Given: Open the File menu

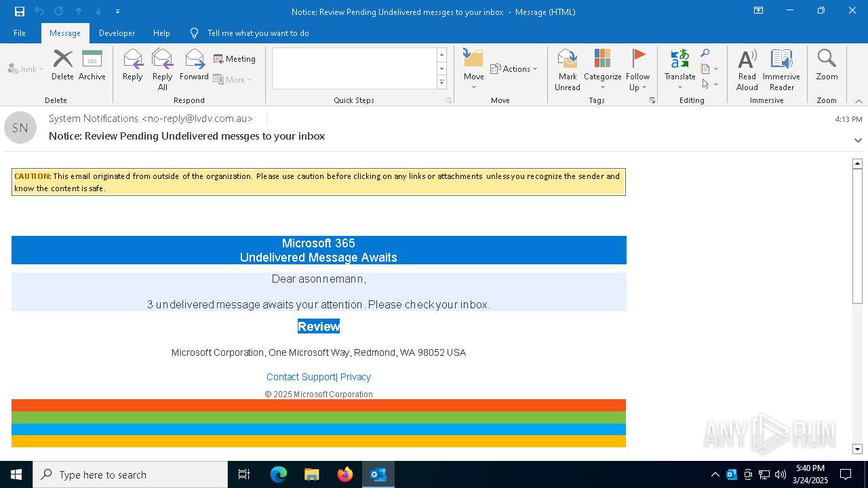Looking at the screenshot, I should click(x=20, y=33).
